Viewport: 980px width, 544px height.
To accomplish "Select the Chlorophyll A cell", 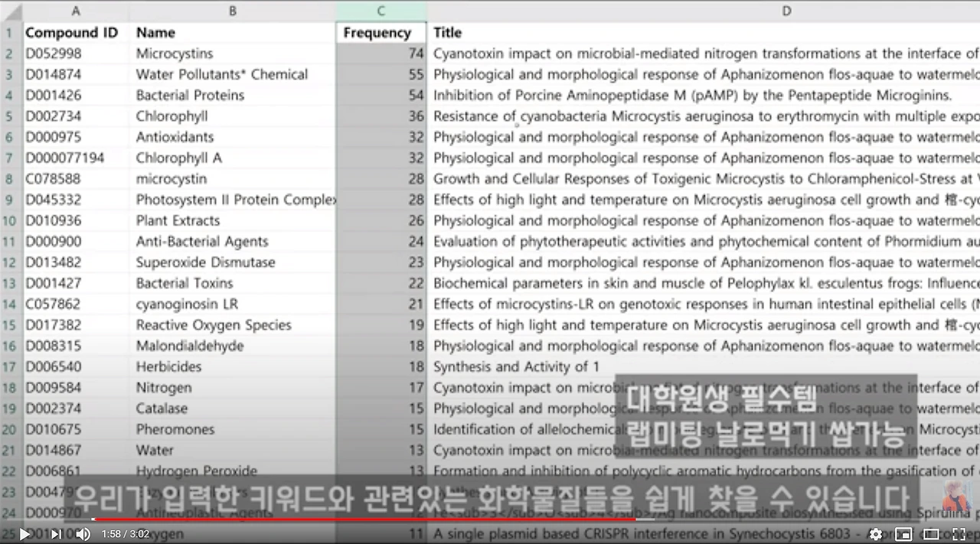I will click(233, 158).
